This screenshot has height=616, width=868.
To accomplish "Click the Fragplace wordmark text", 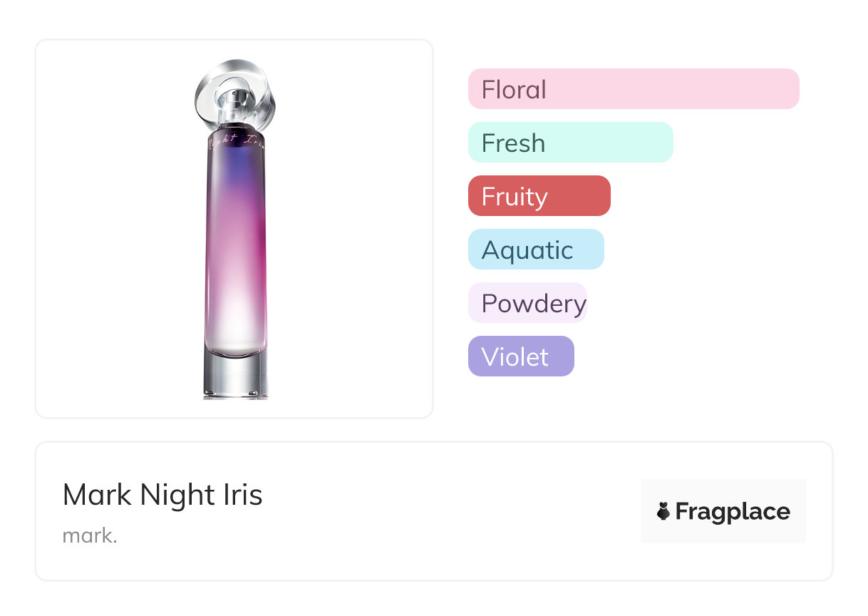I will tap(733, 511).
